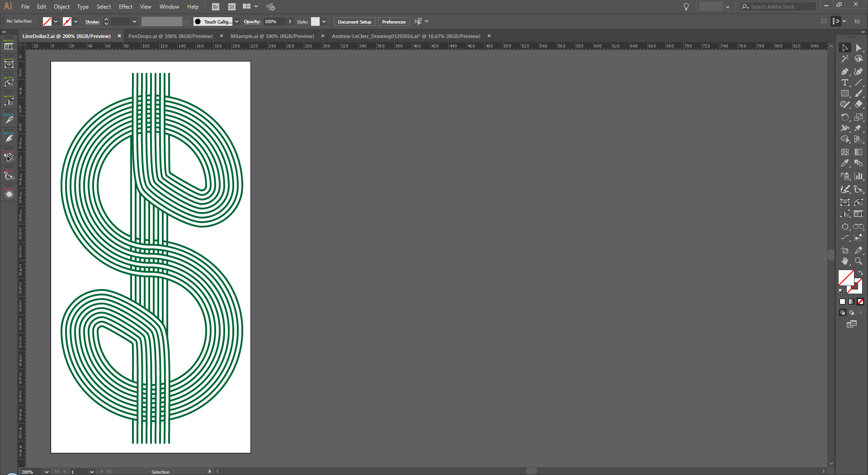Open the Effect menu
The height and width of the screenshot is (475, 868).
[126, 7]
